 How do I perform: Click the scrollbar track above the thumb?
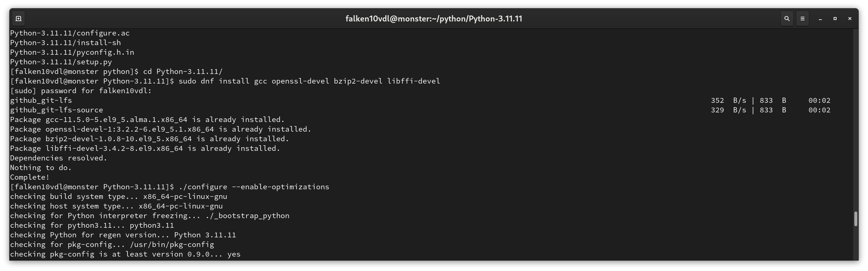coord(855,120)
